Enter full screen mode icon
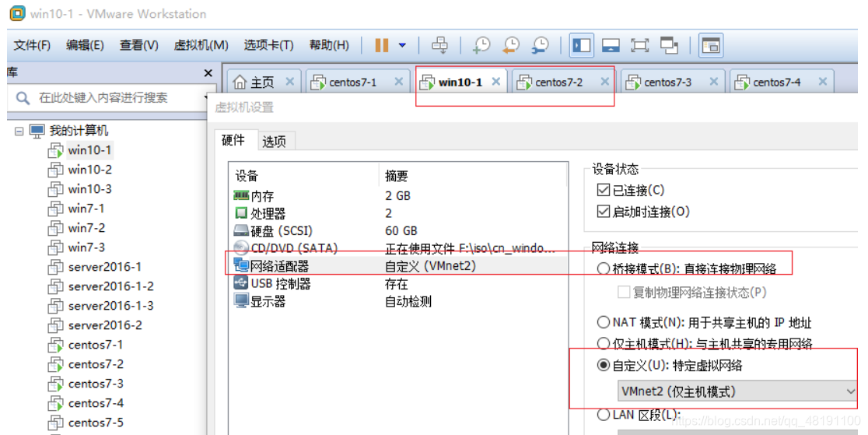868x435 pixels. (x=639, y=45)
